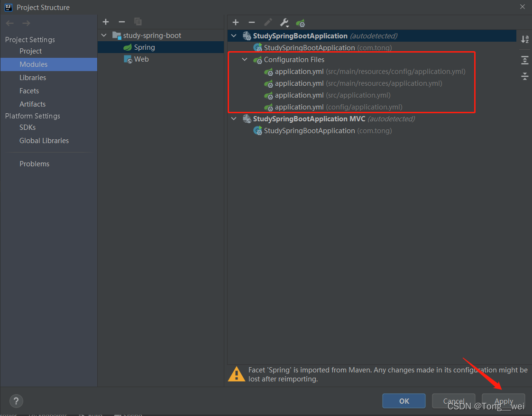
Task: Open Spring Boot settings with the leaf-gear toolbar icon
Action: (300, 23)
